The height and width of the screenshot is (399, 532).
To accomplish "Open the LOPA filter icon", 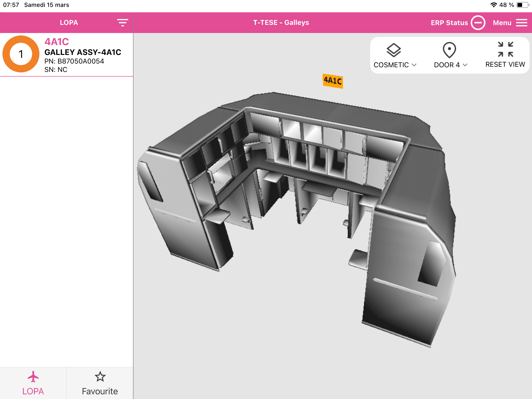I will (x=122, y=23).
